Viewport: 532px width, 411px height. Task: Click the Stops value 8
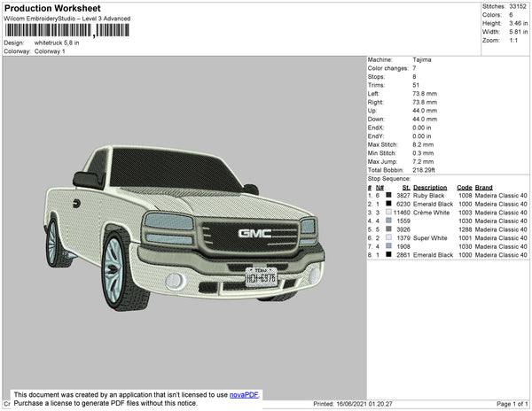coord(414,76)
